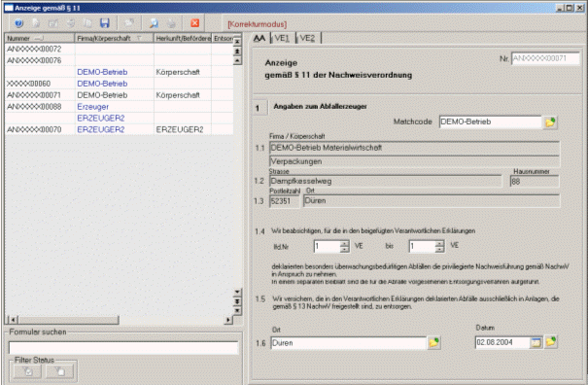Select row AN00000072 in the list
This screenshot has width=588, height=385.
click(x=119, y=50)
